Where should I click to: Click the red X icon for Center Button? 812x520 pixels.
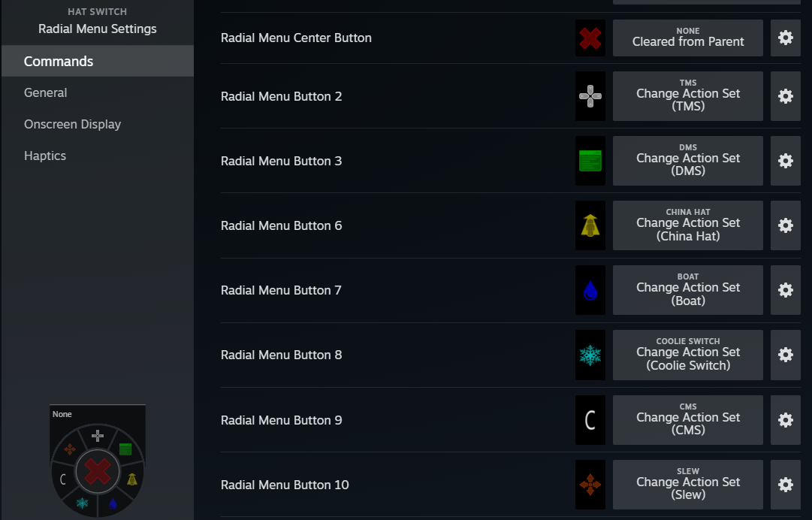tap(590, 38)
